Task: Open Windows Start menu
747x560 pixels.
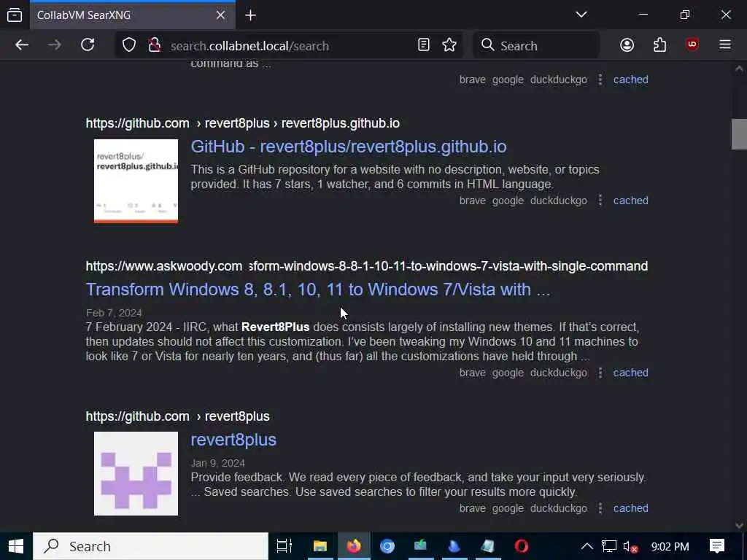Action: (x=16, y=546)
